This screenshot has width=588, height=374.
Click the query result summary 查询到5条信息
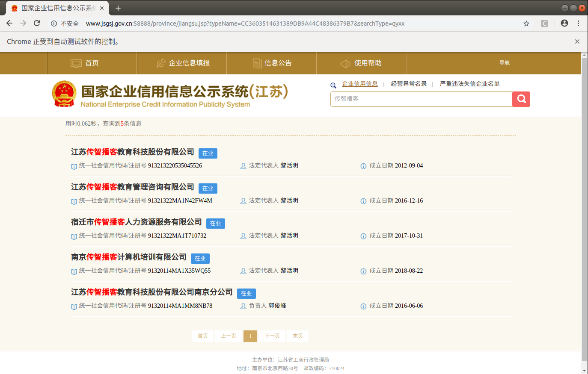pos(122,124)
